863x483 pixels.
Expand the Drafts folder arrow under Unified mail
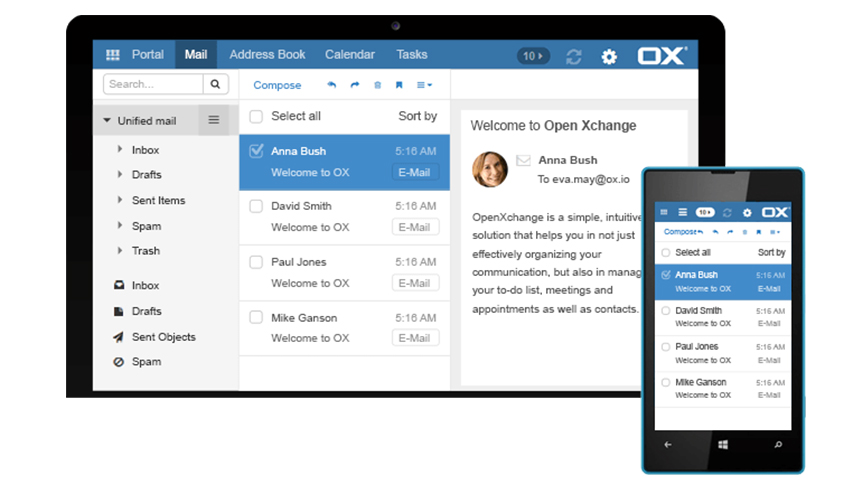pyautogui.click(x=119, y=174)
